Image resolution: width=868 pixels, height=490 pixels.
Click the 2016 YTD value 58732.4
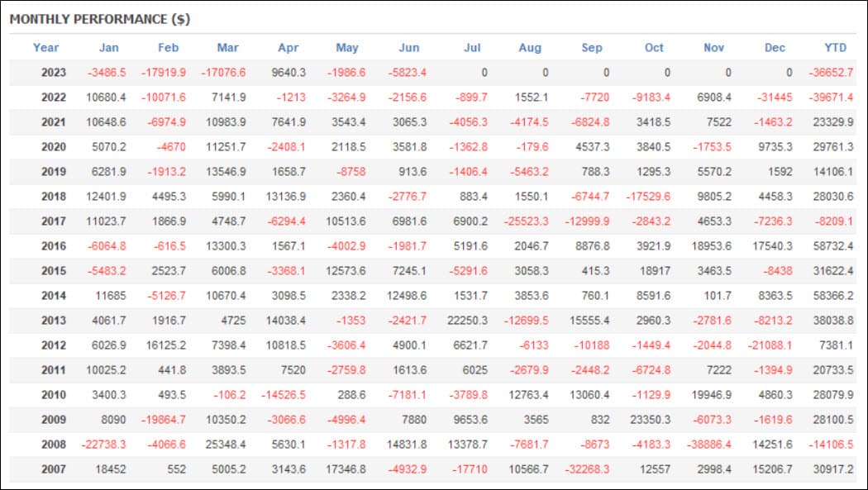pos(832,246)
